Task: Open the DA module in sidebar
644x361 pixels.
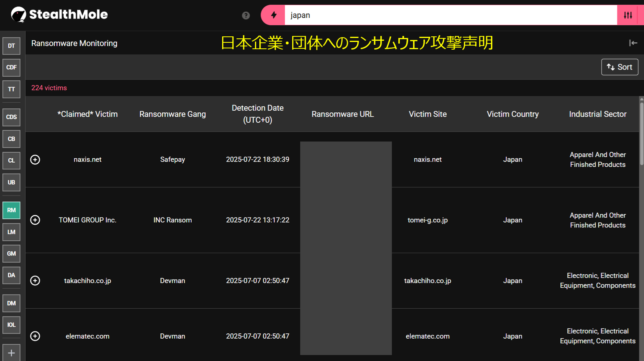Action: point(11,275)
